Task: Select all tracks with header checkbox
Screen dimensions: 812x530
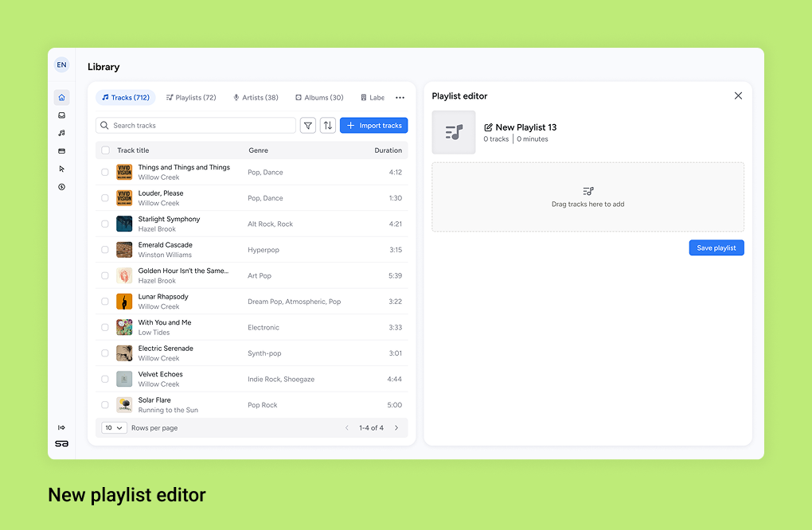Action: (x=105, y=150)
